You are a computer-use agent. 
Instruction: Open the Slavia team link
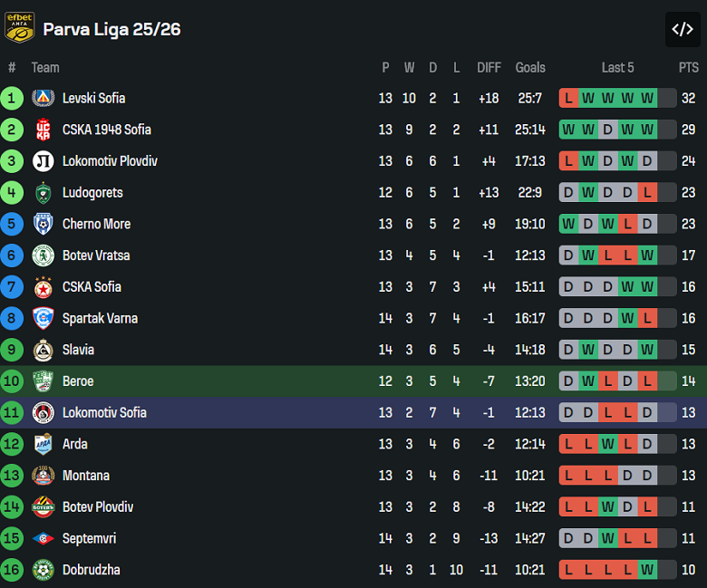78,350
